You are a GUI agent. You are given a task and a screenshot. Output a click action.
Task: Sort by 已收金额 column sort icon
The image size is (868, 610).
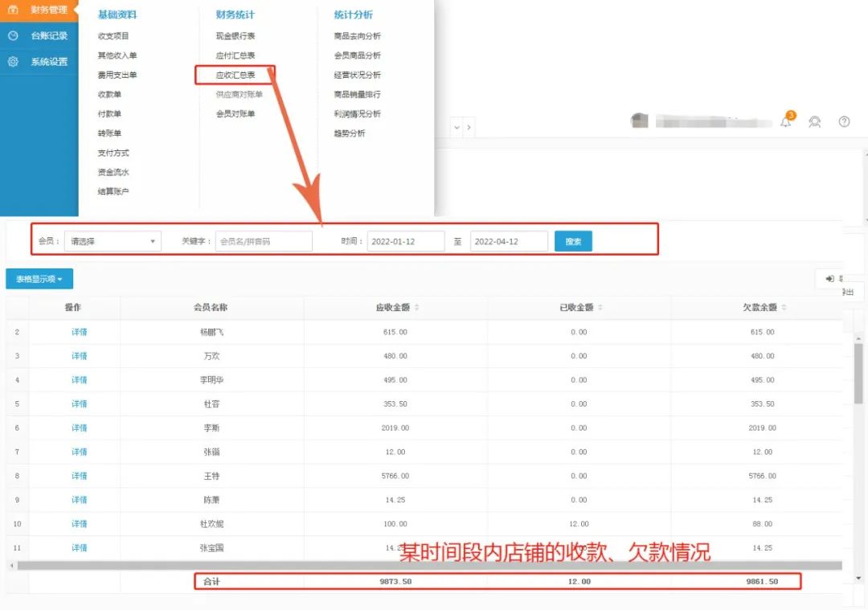(600, 308)
